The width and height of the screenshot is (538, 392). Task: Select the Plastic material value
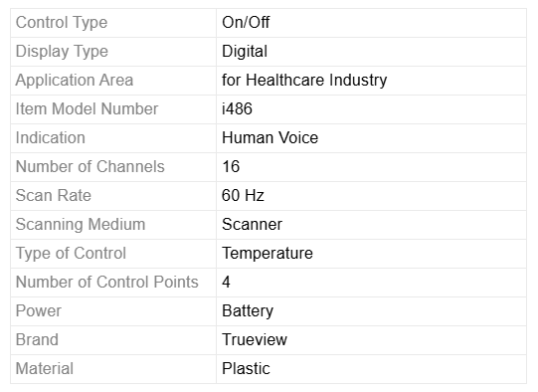point(246,369)
